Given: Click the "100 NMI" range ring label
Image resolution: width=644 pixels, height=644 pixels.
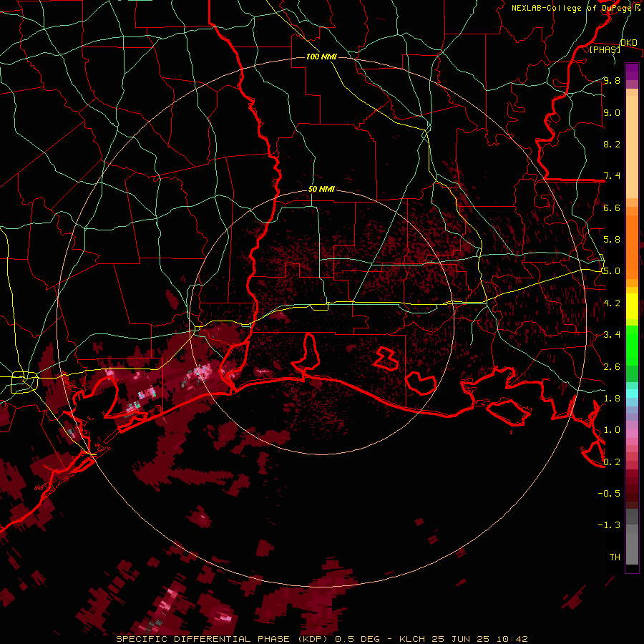Looking at the screenshot, I should (x=321, y=57).
